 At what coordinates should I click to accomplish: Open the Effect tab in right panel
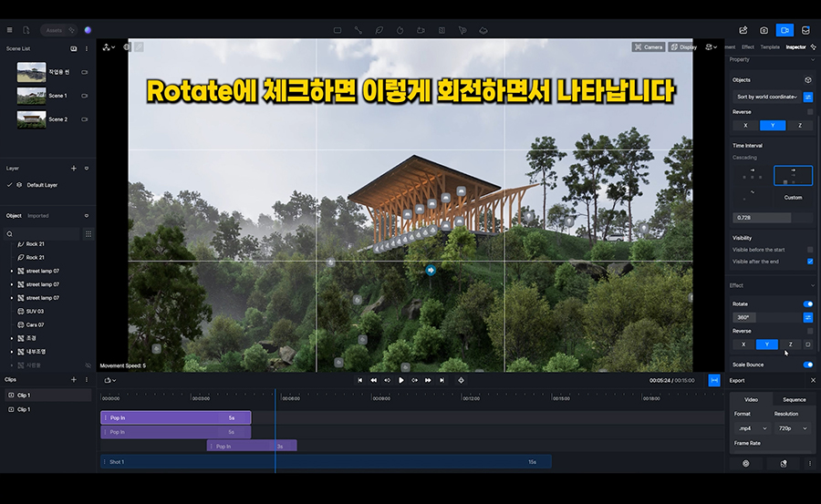click(748, 47)
